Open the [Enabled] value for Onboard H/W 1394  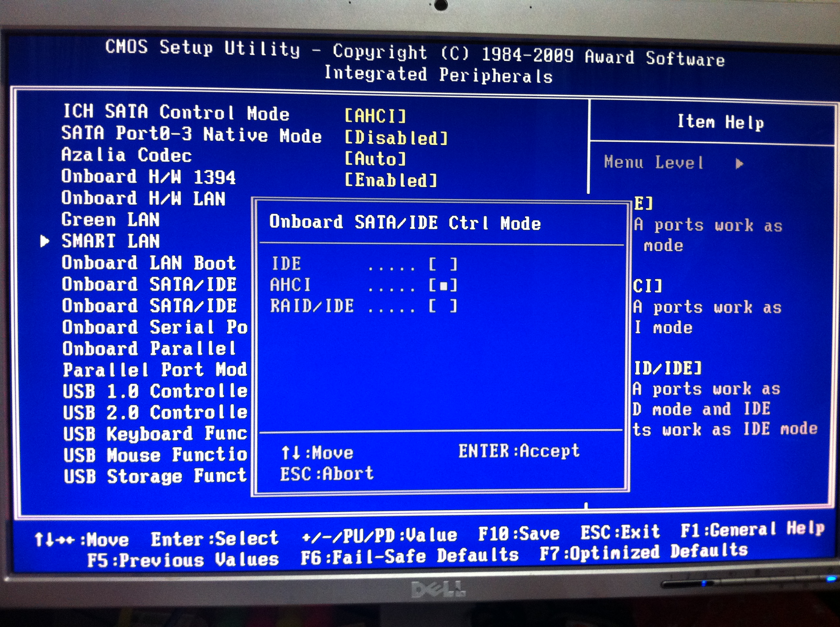tap(391, 180)
